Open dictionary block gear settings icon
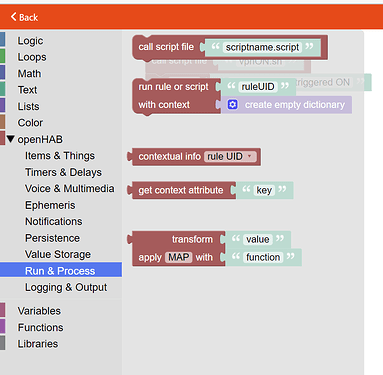The image size is (383, 375). (233, 105)
